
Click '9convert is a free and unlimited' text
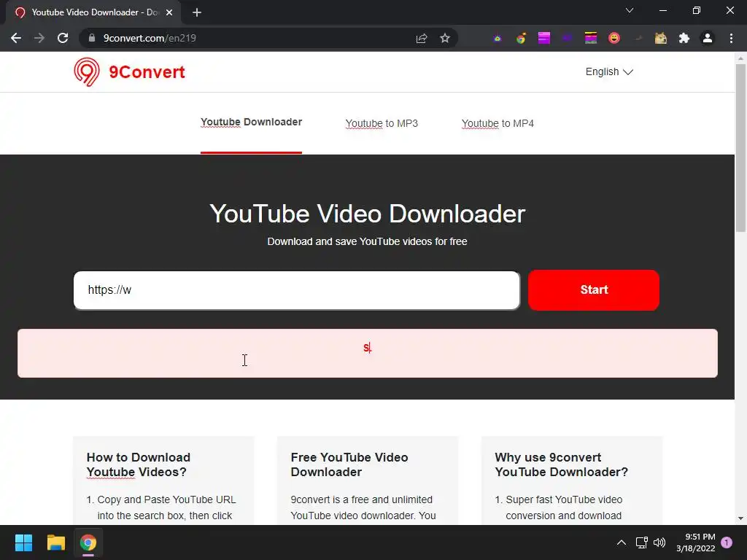click(x=362, y=499)
